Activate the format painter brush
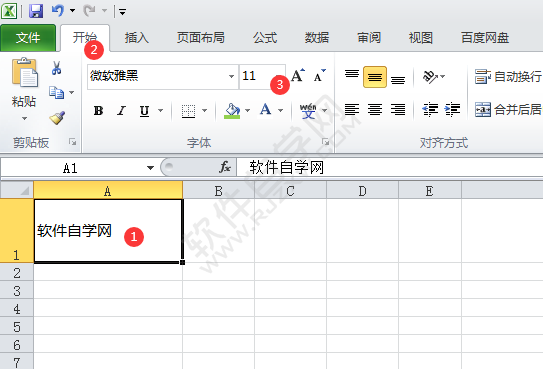 tap(57, 118)
